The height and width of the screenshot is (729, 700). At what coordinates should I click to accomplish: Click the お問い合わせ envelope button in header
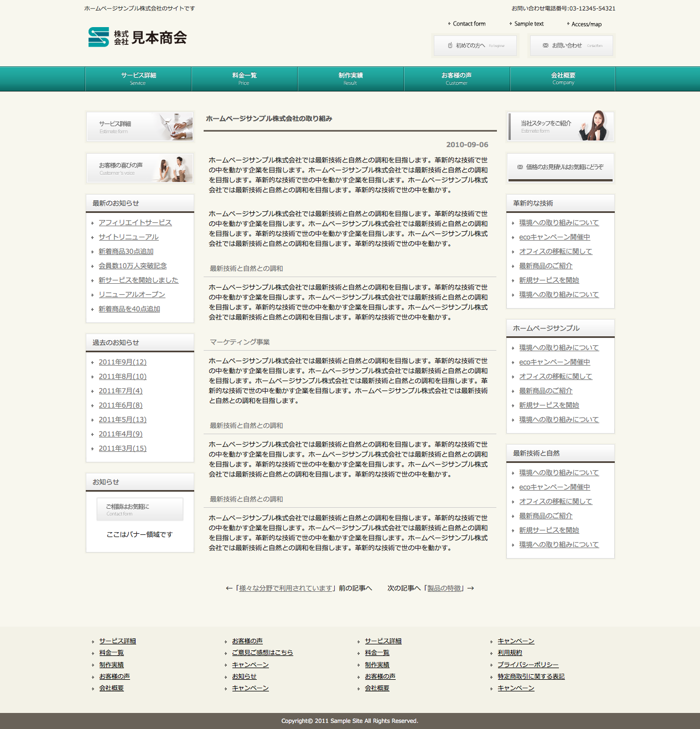pyautogui.click(x=571, y=45)
